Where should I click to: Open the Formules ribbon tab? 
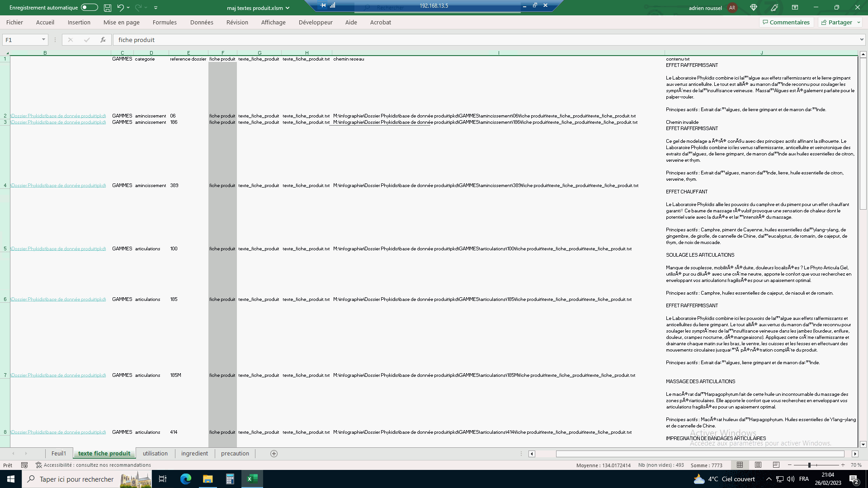tap(165, 22)
